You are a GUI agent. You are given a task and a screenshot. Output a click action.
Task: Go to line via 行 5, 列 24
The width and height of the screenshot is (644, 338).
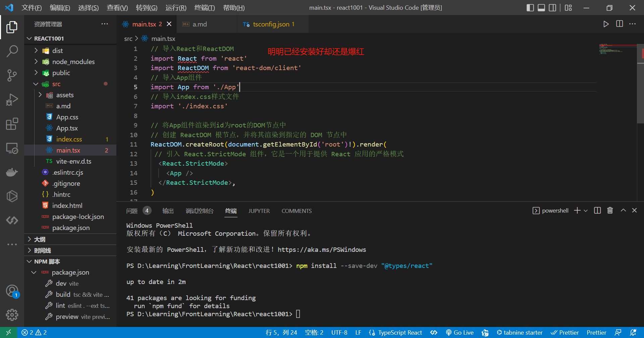(281, 332)
